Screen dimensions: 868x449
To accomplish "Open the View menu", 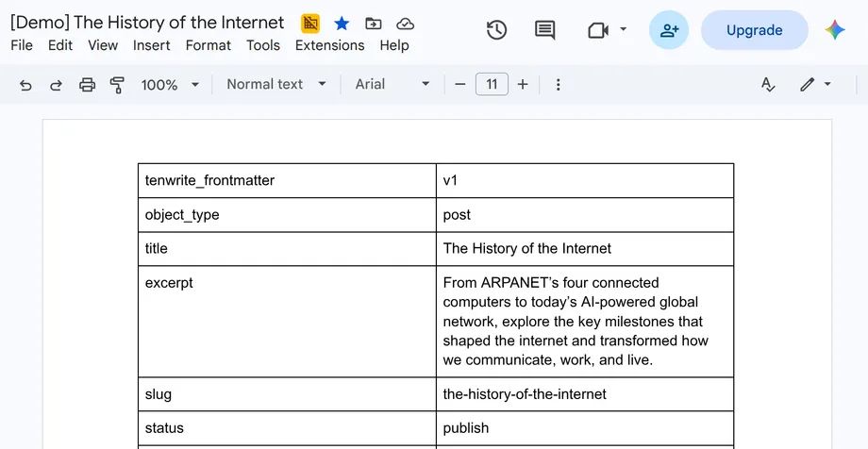I will (x=103, y=45).
